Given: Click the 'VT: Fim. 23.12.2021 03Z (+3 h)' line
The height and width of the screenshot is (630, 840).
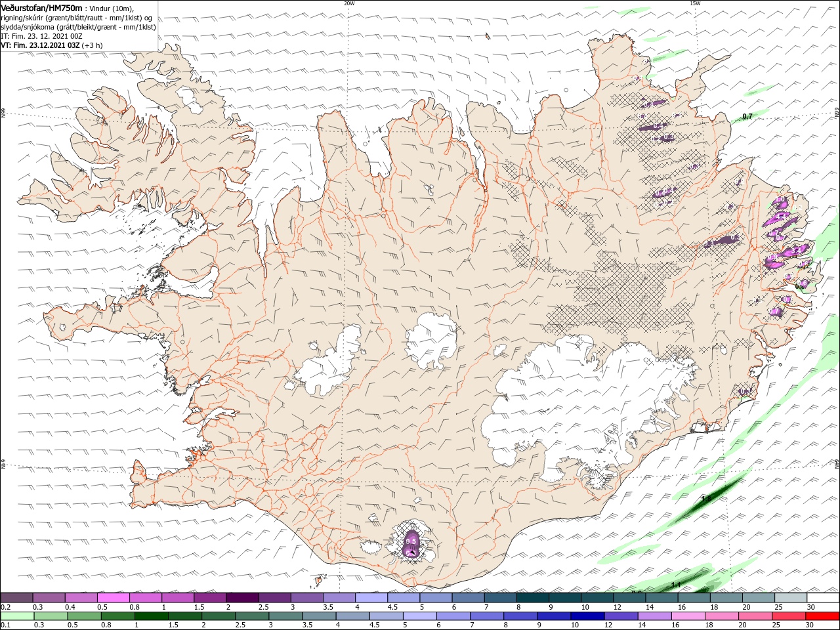Looking at the screenshot, I should pyautogui.click(x=52, y=45).
